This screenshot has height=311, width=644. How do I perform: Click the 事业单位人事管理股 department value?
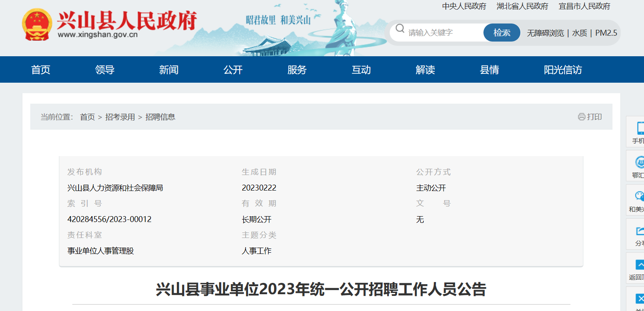(x=100, y=251)
